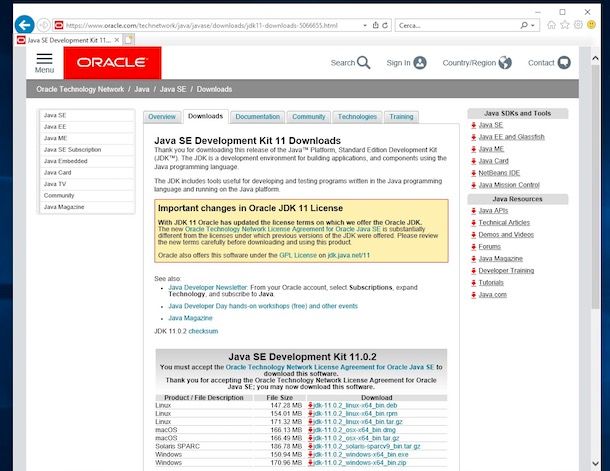Image resolution: width=610 pixels, height=471 pixels.
Task: Download jdk-11.0.2_linux-x64_bin.rpm
Action: pos(356,413)
